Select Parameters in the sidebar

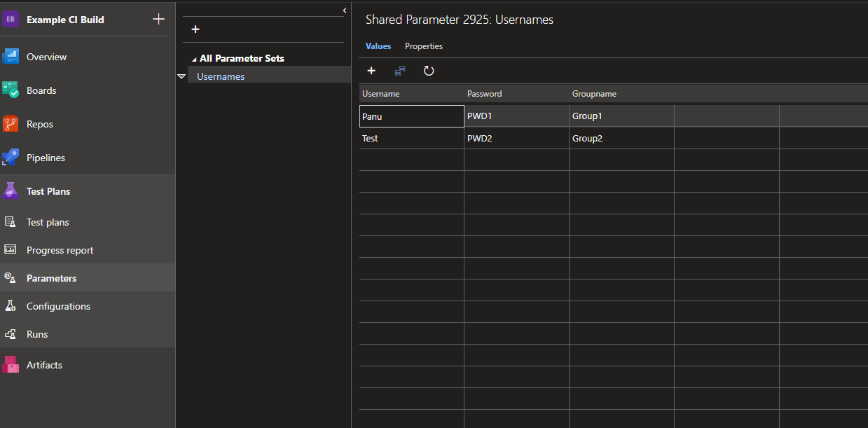pyautogui.click(x=88, y=278)
